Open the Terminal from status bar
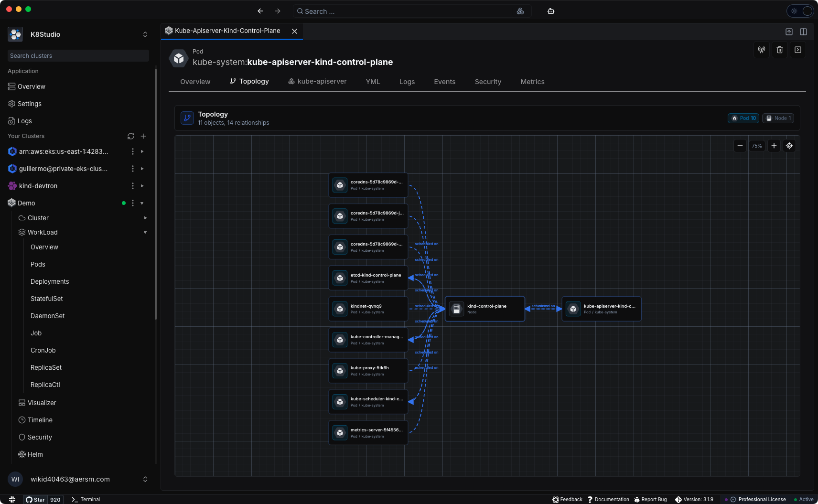The height and width of the screenshot is (504, 818). point(86,499)
